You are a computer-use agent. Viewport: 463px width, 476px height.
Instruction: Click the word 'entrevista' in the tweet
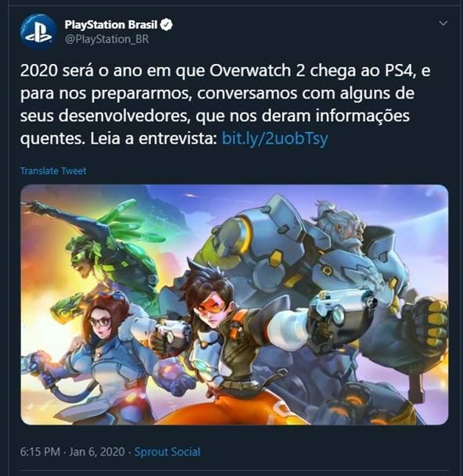176,138
